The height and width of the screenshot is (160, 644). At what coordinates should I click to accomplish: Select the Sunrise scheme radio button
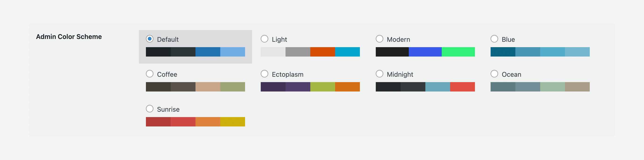point(149,109)
